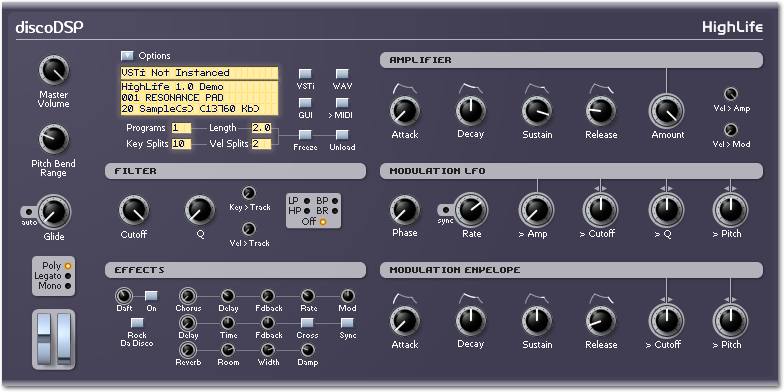
Task: Click the Amplifier Decay knob
Action: [x=470, y=111]
